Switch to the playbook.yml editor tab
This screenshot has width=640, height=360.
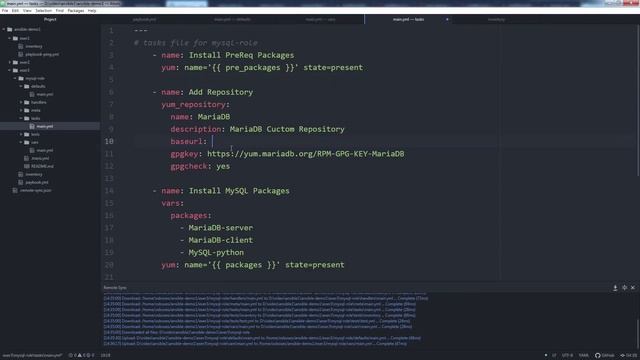pyautogui.click(x=144, y=19)
